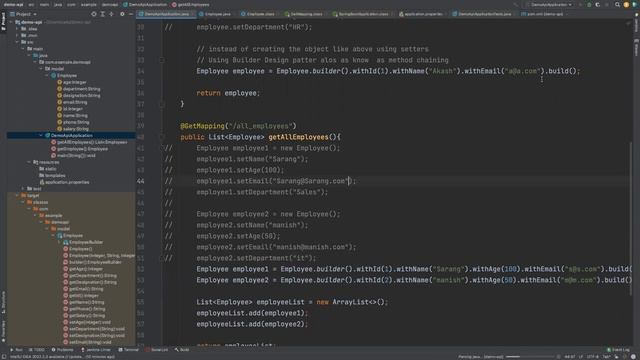This screenshot has height=360, width=640.
Task: Collapse the demo-api root node in project tree
Action: (11, 22)
